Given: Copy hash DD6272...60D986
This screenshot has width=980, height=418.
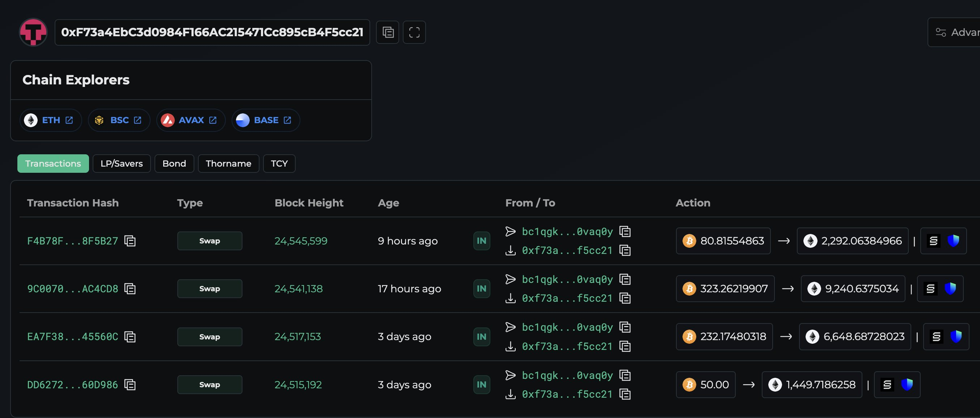Looking at the screenshot, I should coord(130,385).
